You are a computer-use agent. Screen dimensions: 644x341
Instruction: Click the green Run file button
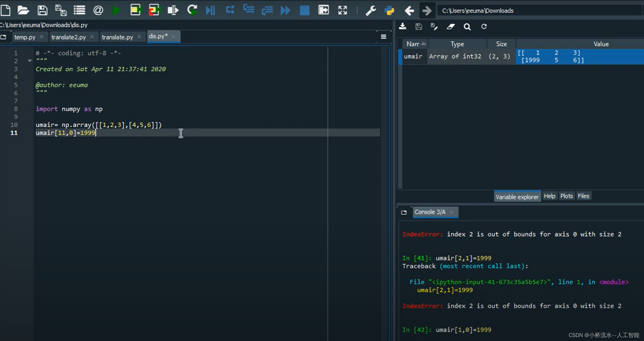click(x=116, y=10)
